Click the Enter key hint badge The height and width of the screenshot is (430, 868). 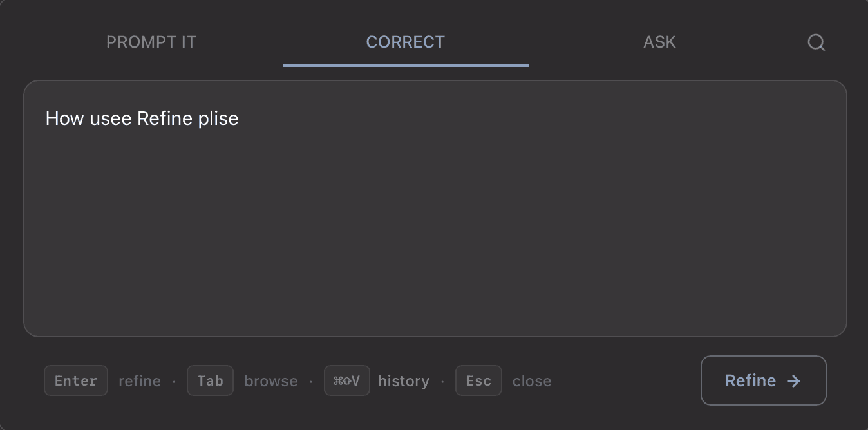(75, 380)
